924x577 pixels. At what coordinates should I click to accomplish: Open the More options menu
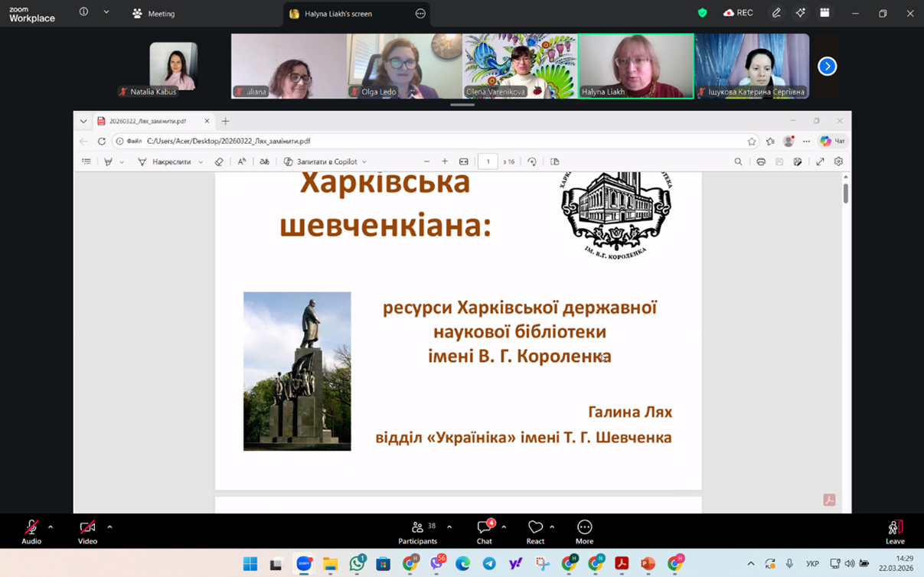coord(584,530)
